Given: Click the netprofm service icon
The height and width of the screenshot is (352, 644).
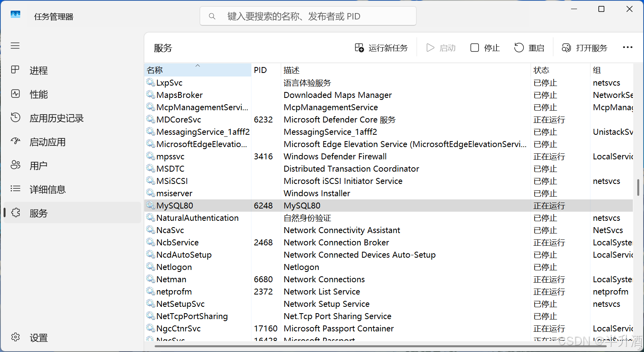Looking at the screenshot, I should pos(151,291).
